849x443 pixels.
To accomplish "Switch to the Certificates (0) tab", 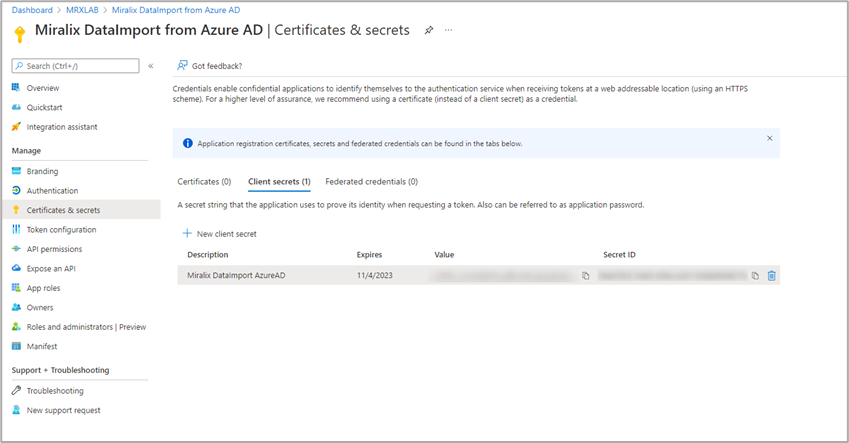I will (x=204, y=181).
